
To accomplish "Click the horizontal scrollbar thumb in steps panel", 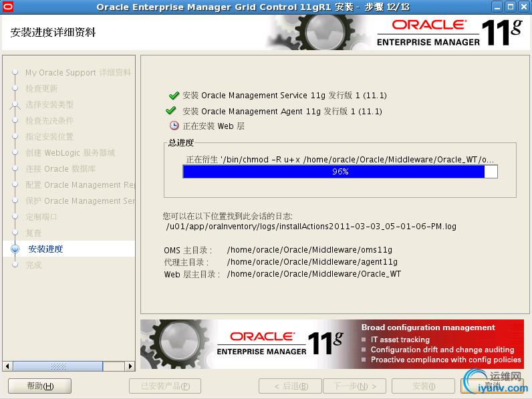I will 57,366.
